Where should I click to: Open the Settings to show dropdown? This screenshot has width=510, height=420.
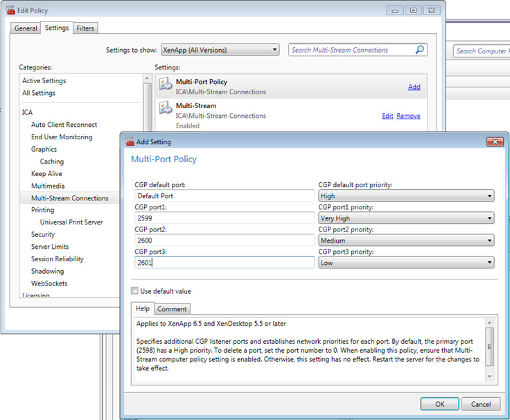pos(220,50)
